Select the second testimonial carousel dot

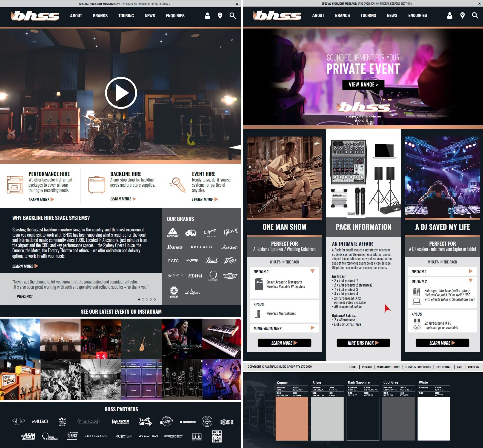click(x=143, y=299)
